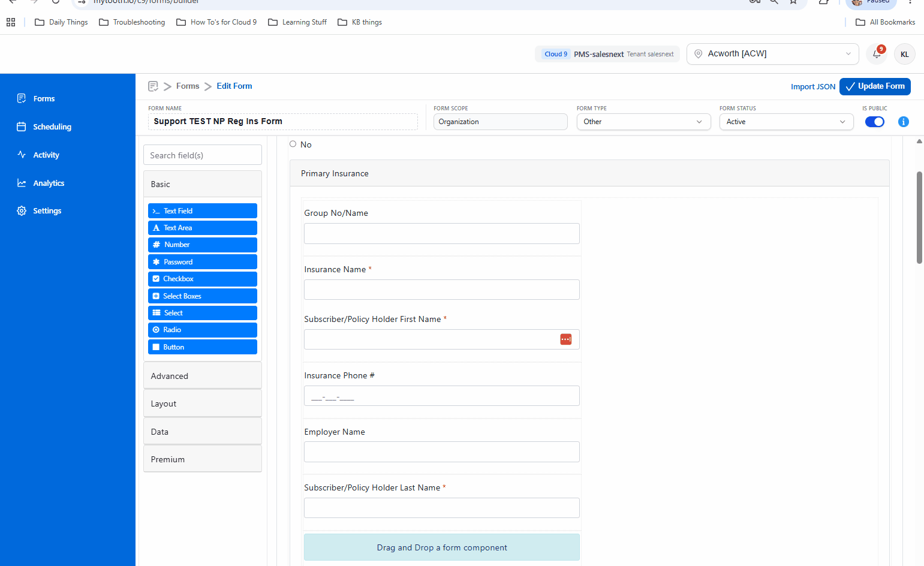
Task: Open Troubleshooting bookmark folder
Action: 132,22
